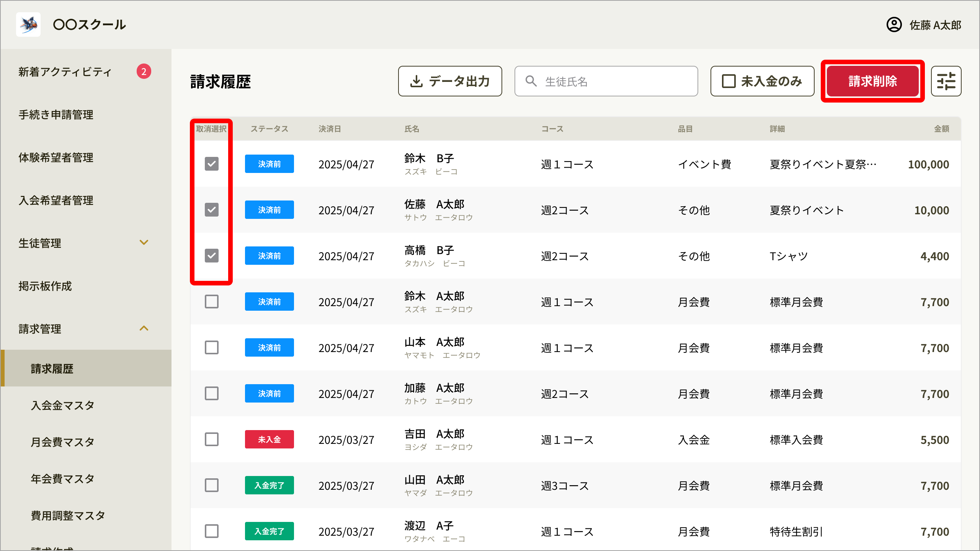
Task: Click the 特待生割引 detail cell
Action: [796, 531]
